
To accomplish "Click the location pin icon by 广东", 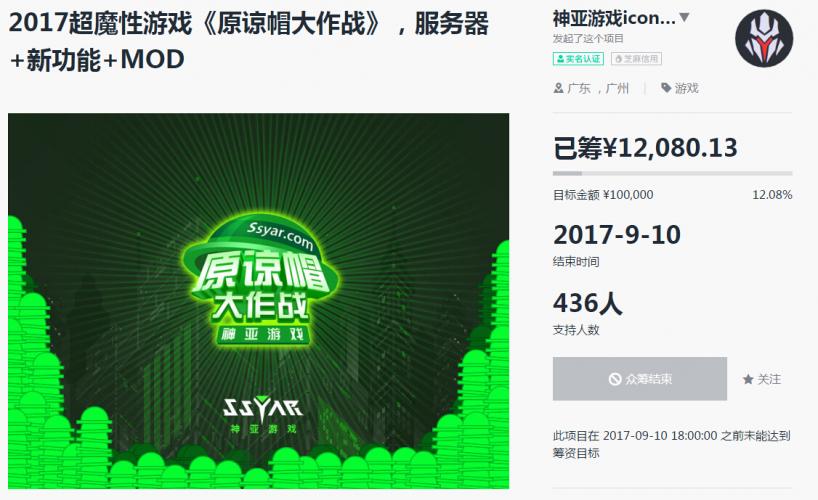I will tap(558, 88).
